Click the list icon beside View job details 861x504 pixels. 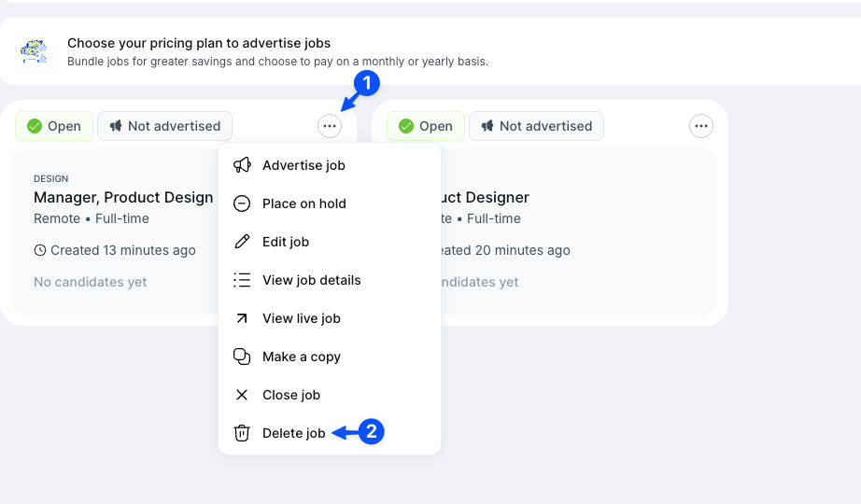pyautogui.click(x=242, y=280)
